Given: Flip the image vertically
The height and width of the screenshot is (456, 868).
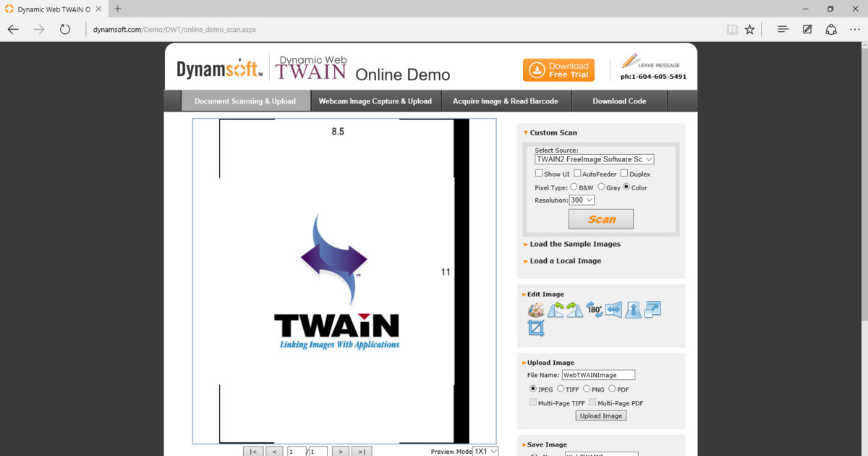Looking at the screenshot, I should coord(632,310).
